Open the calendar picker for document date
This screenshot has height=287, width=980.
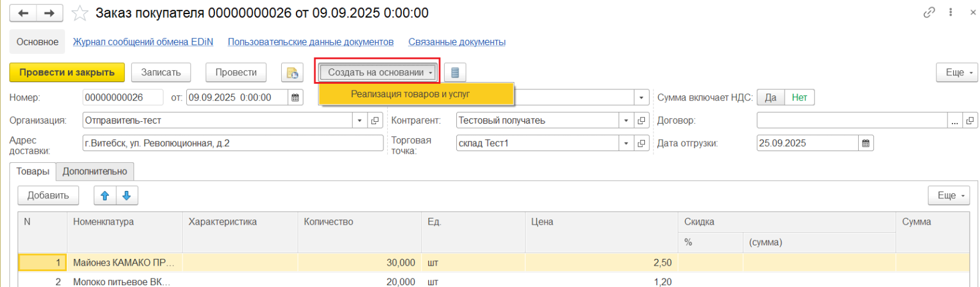[x=295, y=97]
